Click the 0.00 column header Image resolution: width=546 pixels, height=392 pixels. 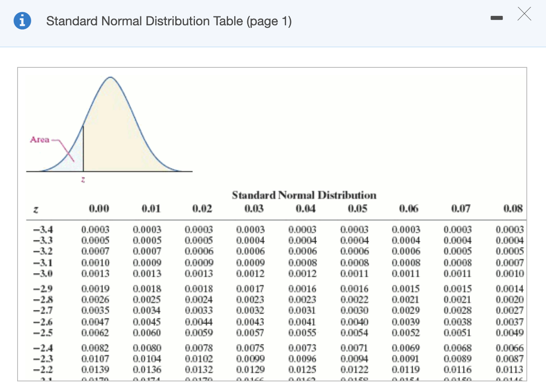99,209
